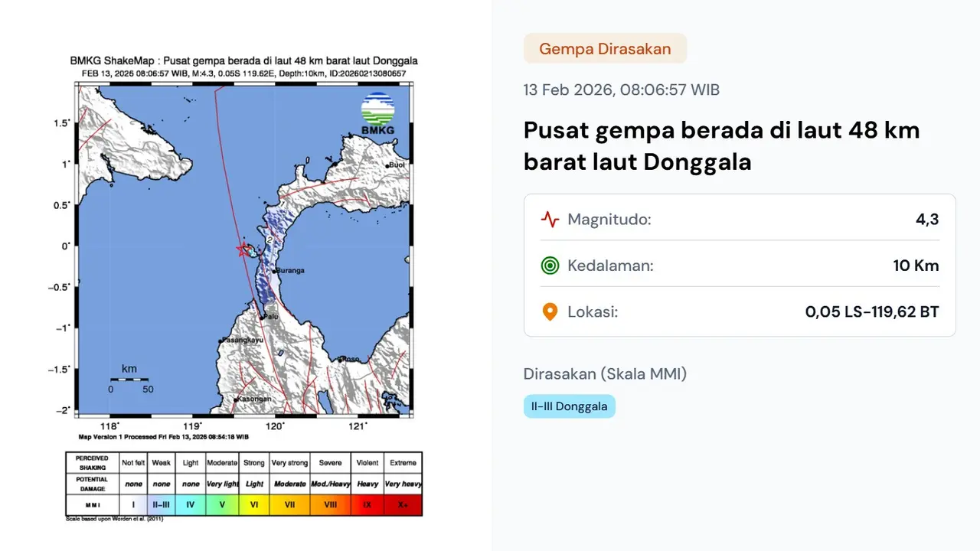Click the Map Version 1 Processed caption
Image resolution: width=980 pixels, height=551 pixels.
point(164,437)
